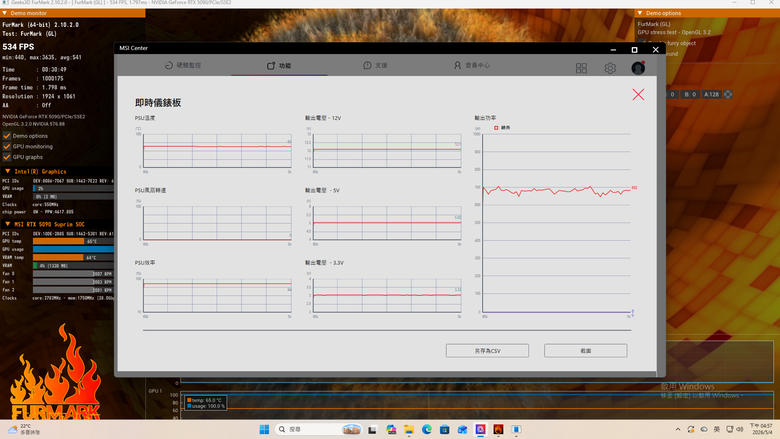Click the 截圖 screenshot button
Viewport: 780px width, 439px height.
coord(585,351)
